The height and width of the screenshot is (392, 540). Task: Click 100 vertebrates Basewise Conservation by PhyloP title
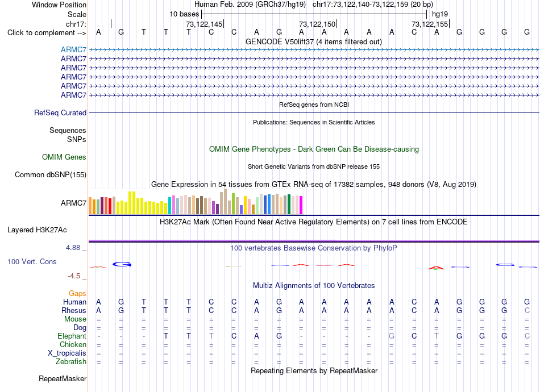coord(314,248)
